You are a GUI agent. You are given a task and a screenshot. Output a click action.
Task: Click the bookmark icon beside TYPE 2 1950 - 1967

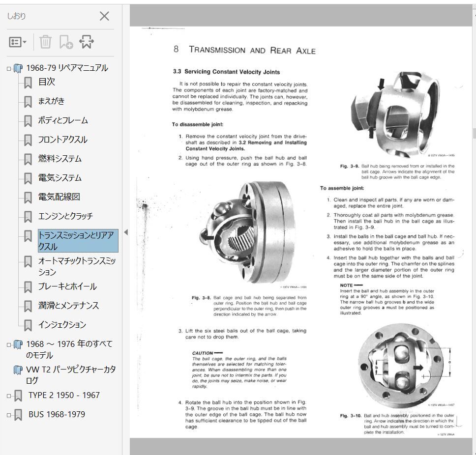[x=18, y=396]
